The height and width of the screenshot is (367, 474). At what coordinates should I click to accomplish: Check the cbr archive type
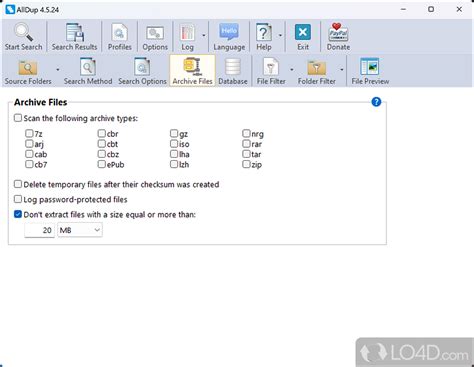pyautogui.click(x=102, y=133)
